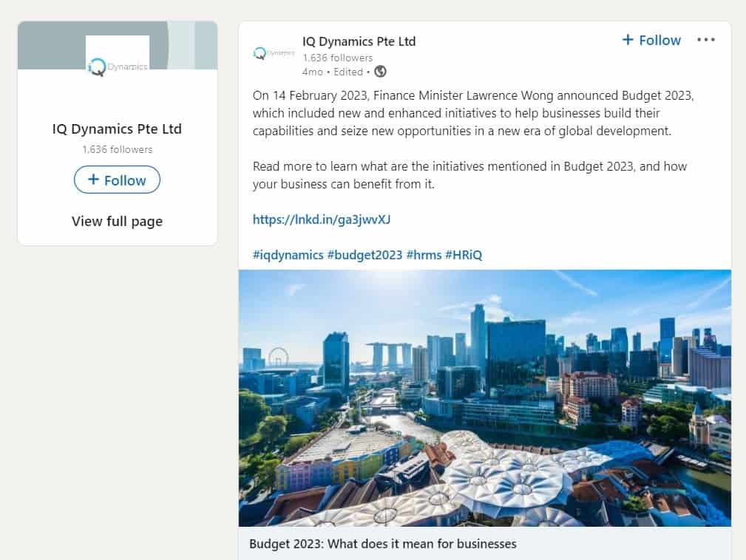Click the globe public visibility icon
Image resolution: width=746 pixels, height=560 pixels.
(x=380, y=72)
